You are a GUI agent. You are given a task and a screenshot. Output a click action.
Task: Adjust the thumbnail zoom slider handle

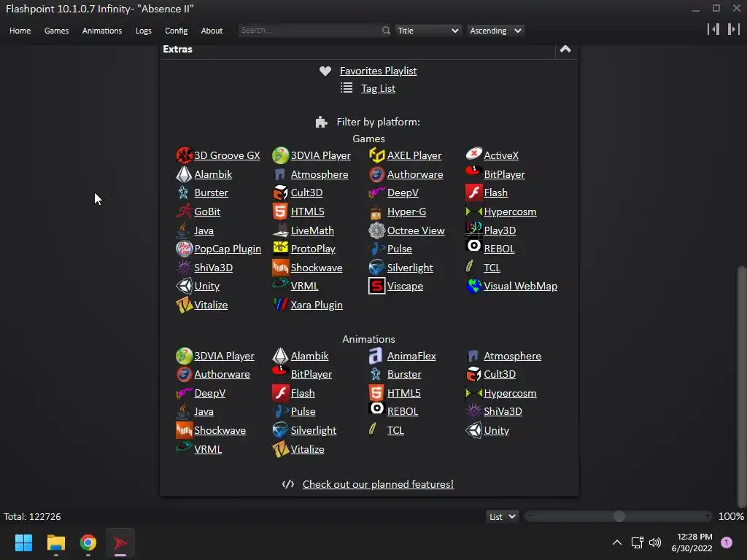click(x=619, y=516)
